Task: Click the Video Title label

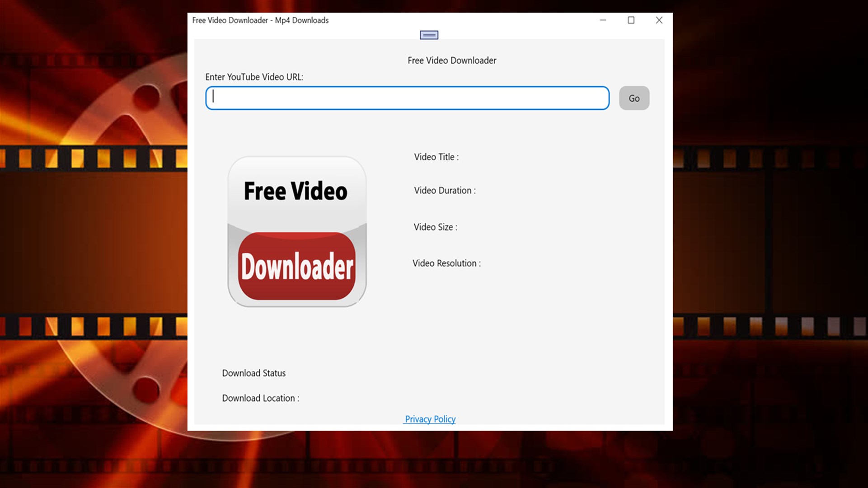Action: click(x=436, y=157)
